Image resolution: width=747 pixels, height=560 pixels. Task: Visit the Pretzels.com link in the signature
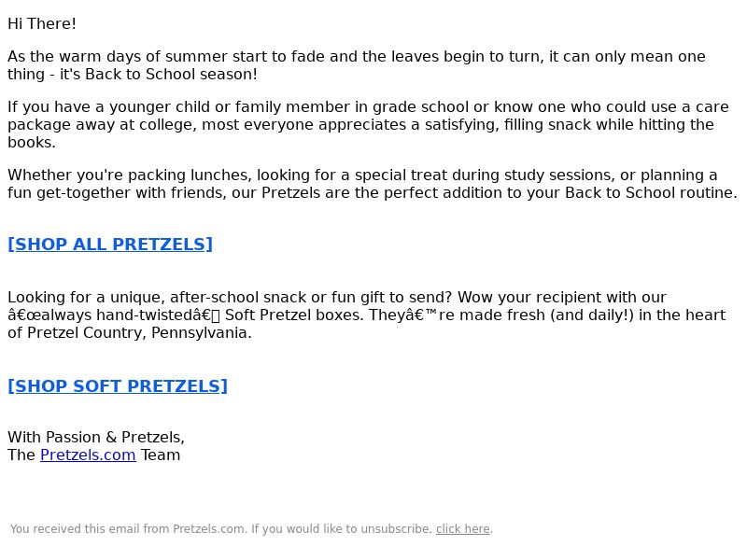tap(88, 455)
